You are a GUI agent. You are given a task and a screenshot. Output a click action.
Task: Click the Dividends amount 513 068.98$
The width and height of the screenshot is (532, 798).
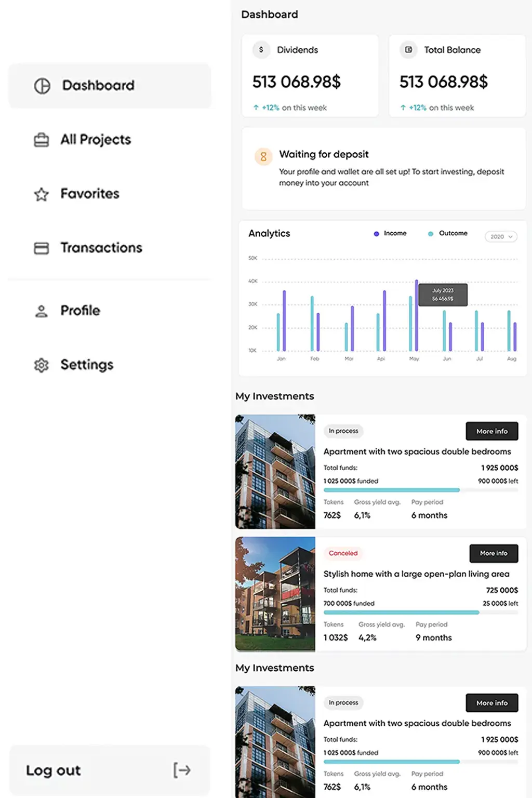[297, 82]
